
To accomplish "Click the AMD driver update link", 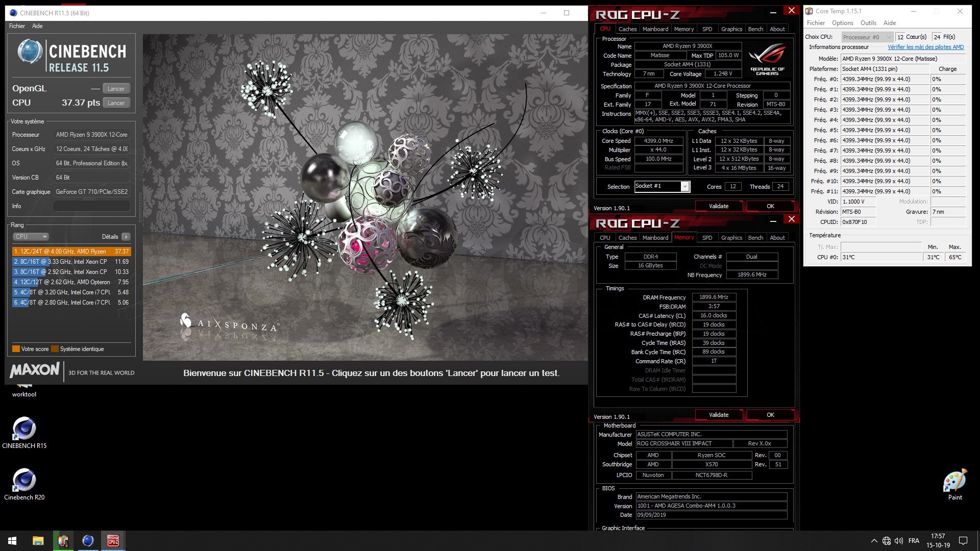I will (925, 47).
